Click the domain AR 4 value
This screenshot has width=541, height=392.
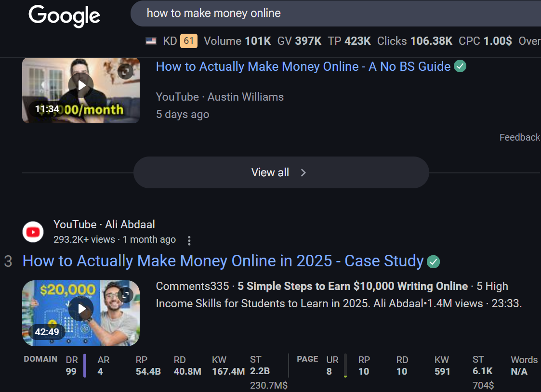coord(100,371)
